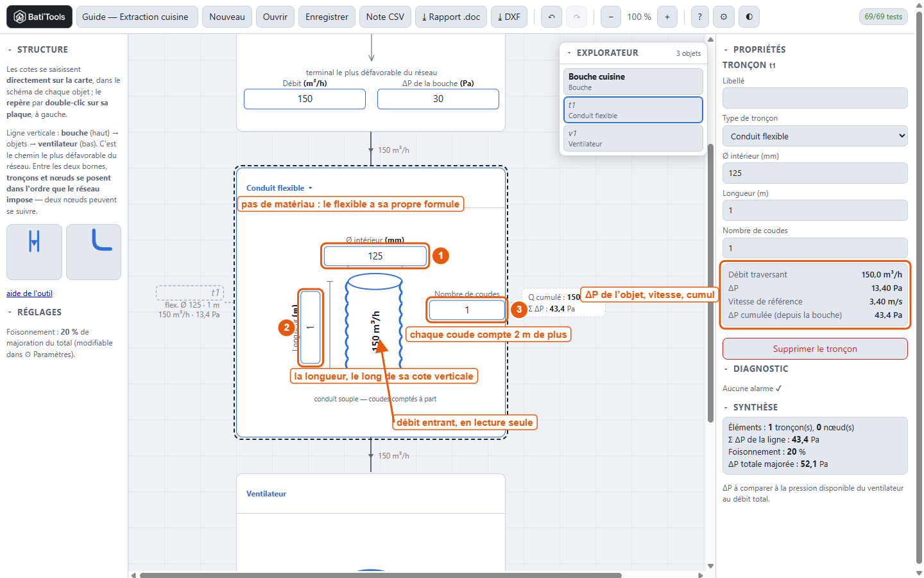
Task: Click the Note CSV button
Action: click(x=385, y=17)
